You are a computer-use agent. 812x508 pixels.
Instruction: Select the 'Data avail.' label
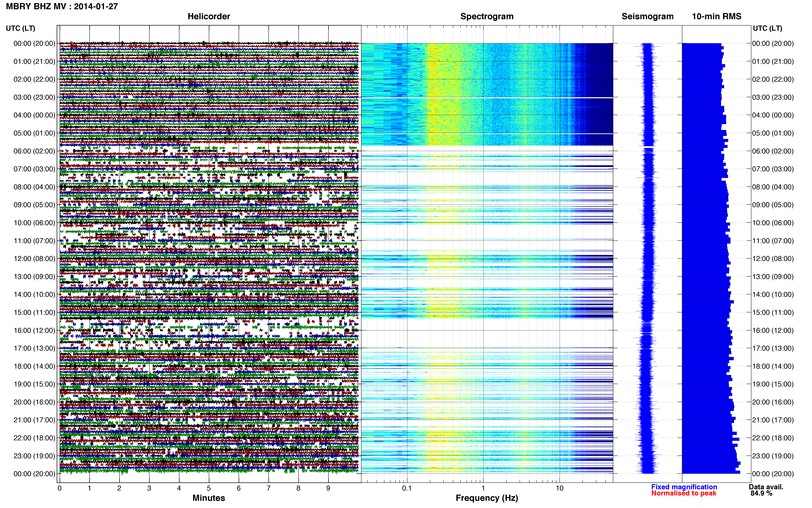[x=766, y=487]
